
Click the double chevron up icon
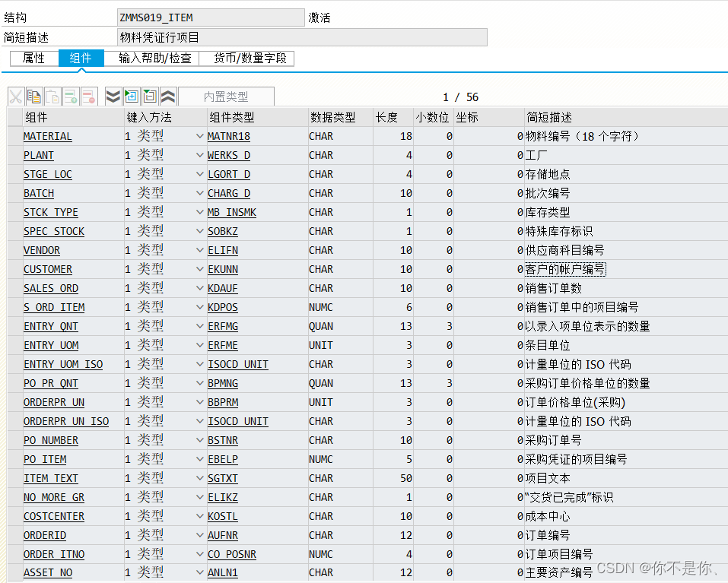[x=169, y=97]
